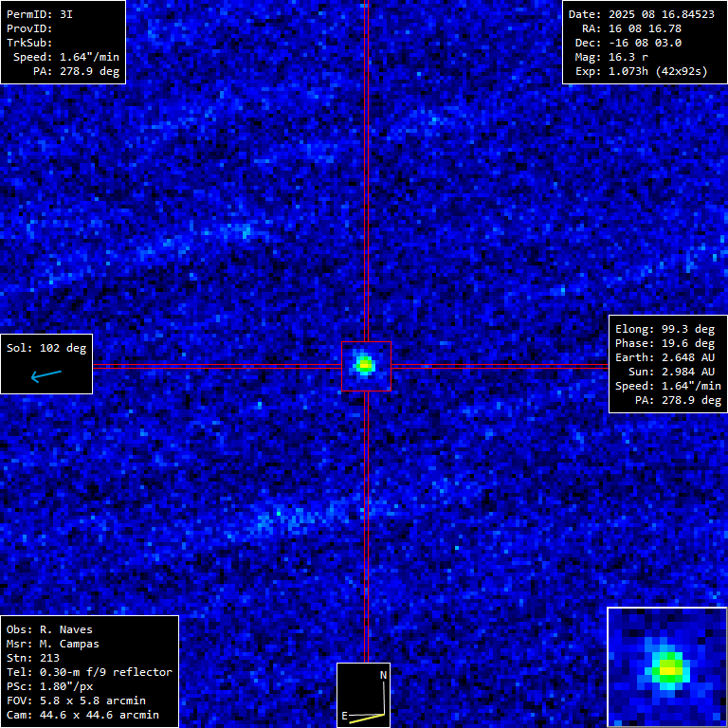Click the N label on the compass
The image size is (728, 728).
384,675
